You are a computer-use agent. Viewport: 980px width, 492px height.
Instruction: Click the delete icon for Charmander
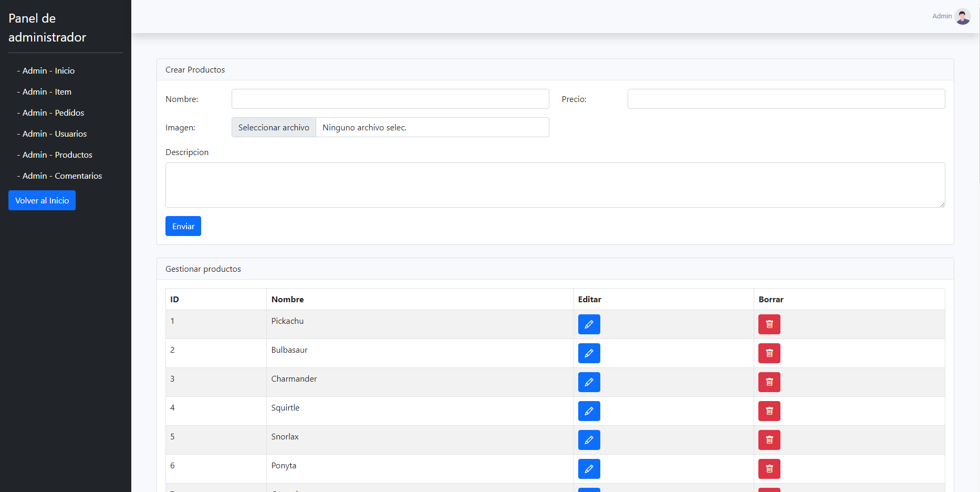769,382
